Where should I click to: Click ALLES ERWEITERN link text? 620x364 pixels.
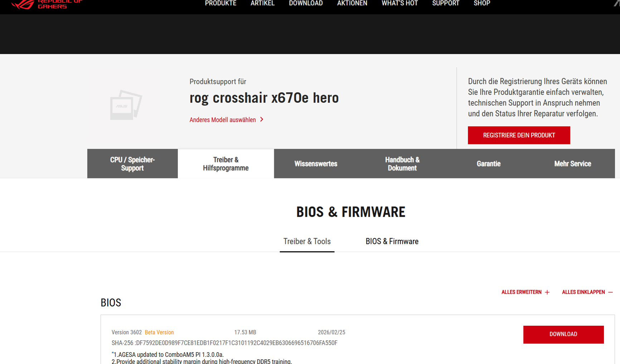click(x=522, y=292)
